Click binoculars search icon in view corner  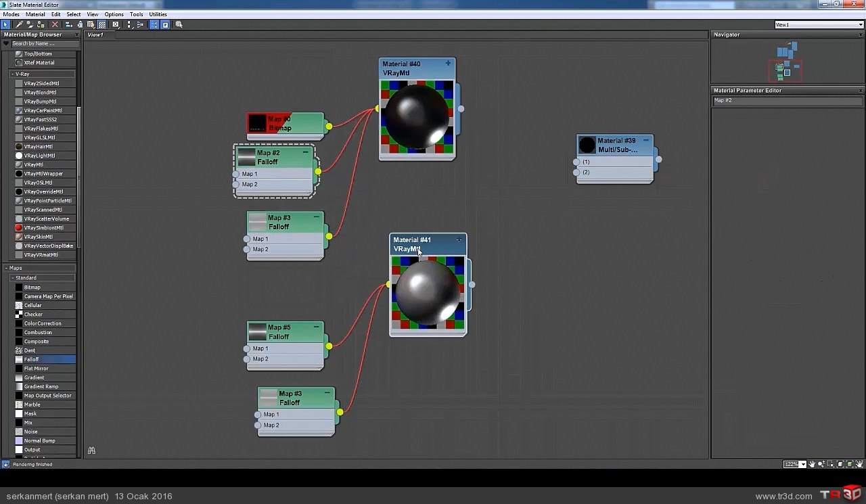(91, 451)
